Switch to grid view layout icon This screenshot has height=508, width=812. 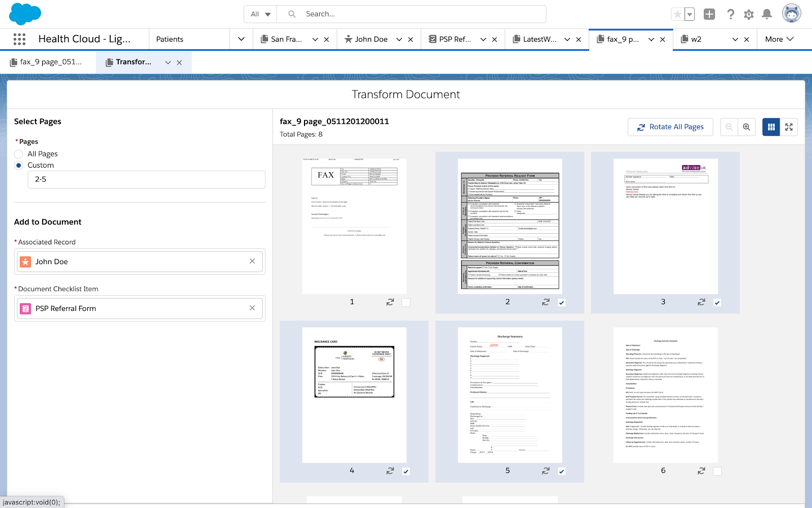pos(771,127)
